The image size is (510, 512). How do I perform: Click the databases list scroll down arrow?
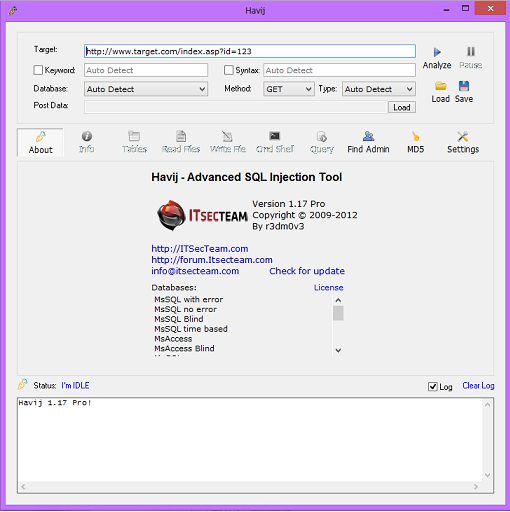pos(338,350)
